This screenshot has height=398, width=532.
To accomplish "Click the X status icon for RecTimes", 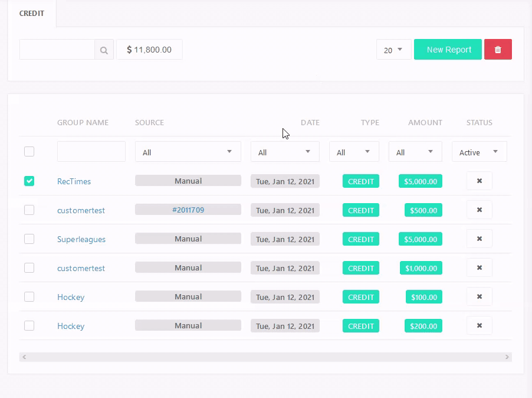I will 479,181.
